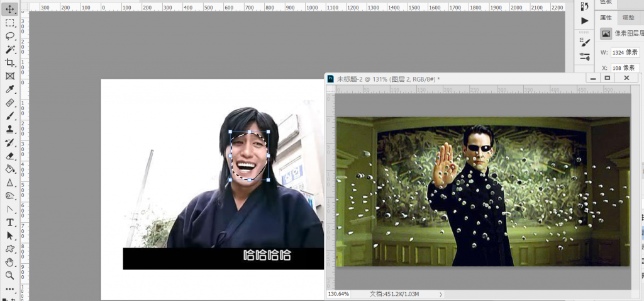
Task: Open the History panel icon
Action: (x=584, y=6)
